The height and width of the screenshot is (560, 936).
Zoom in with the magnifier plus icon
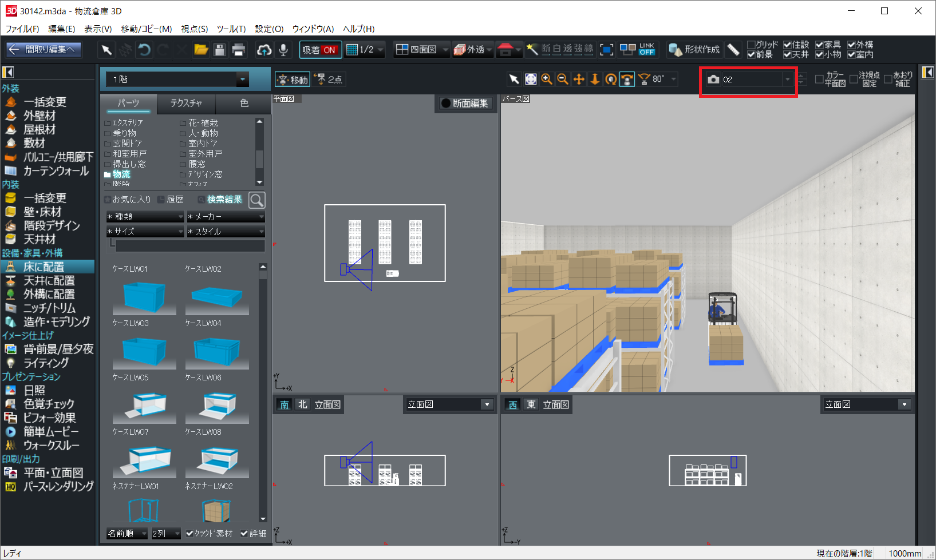coord(547,80)
